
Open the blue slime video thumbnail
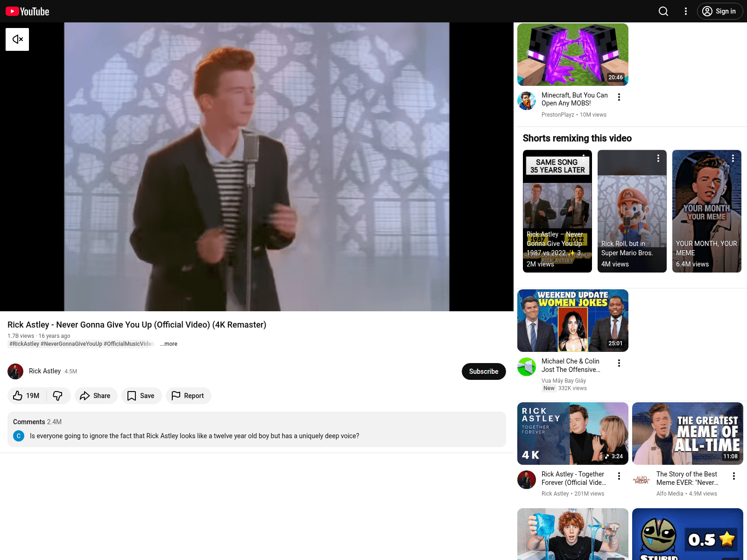click(573, 534)
